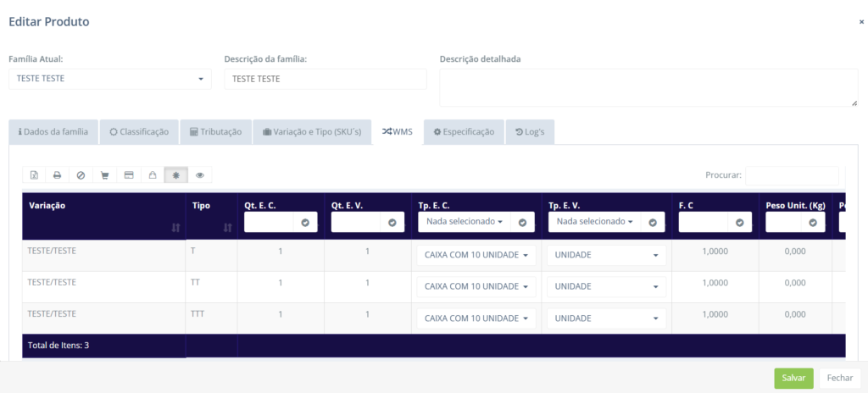
Task: Toggle the eye visibility icon in toolbar
Action: [x=200, y=175]
